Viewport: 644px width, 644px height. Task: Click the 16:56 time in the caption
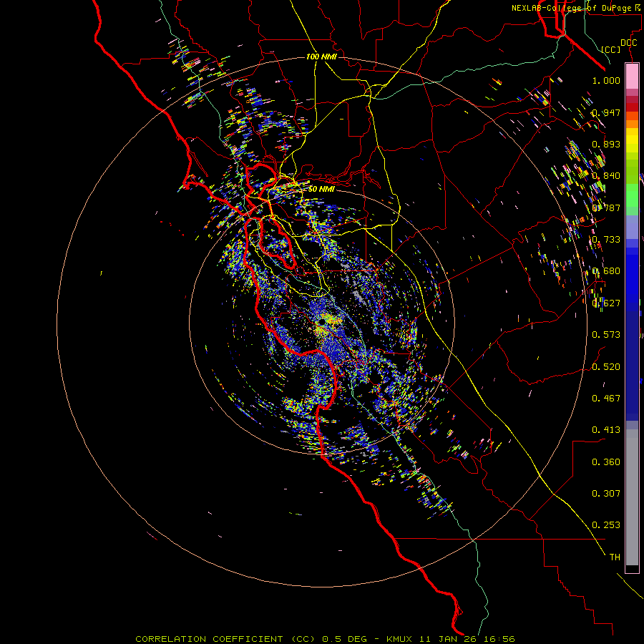tap(499, 639)
